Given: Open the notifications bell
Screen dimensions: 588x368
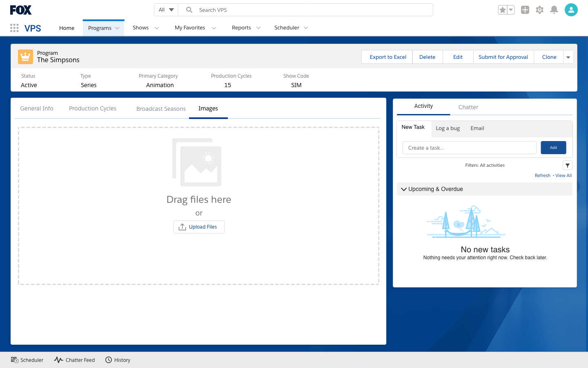Looking at the screenshot, I should coord(554,10).
